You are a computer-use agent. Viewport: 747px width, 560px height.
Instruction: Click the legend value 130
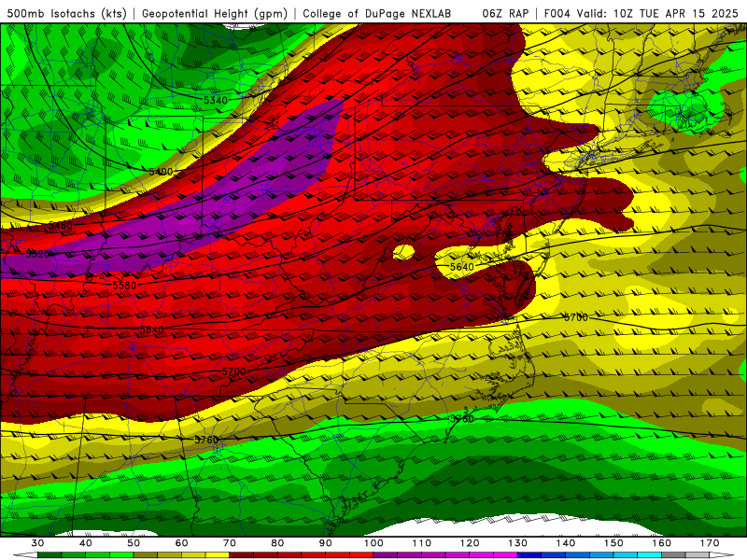tap(518, 543)
